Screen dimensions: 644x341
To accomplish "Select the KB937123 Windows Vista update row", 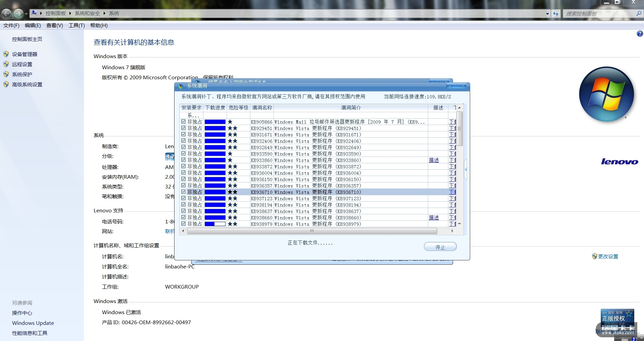I will click(317, 199).
